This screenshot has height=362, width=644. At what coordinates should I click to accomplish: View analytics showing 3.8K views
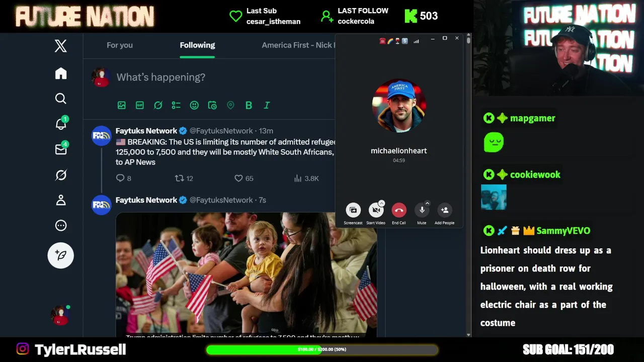click(x=306, y=178)
